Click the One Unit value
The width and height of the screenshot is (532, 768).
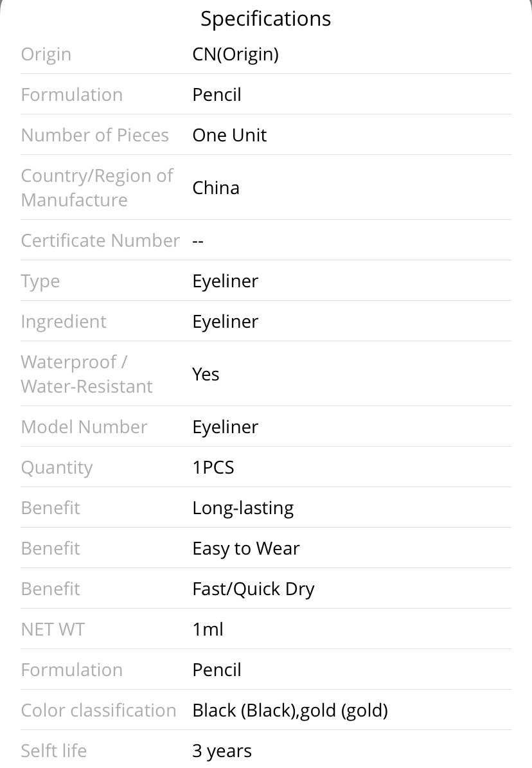pyautogui.click(x=229, y=135)
